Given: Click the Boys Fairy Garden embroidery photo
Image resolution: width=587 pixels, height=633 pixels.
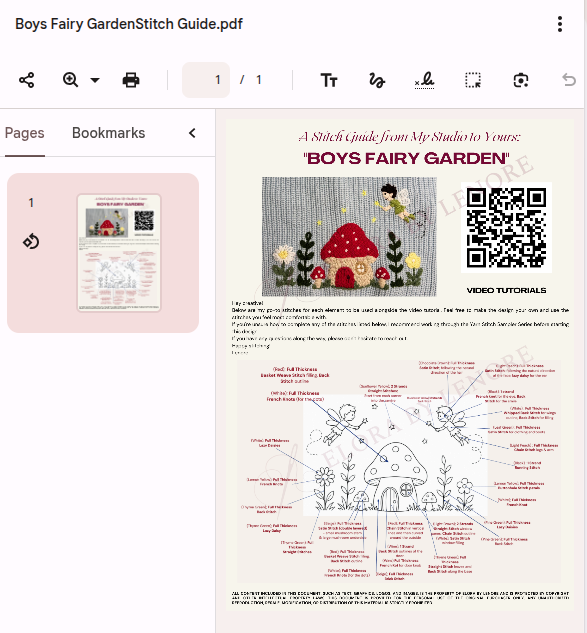Looking at the screenshot, I should click(349, 237).
